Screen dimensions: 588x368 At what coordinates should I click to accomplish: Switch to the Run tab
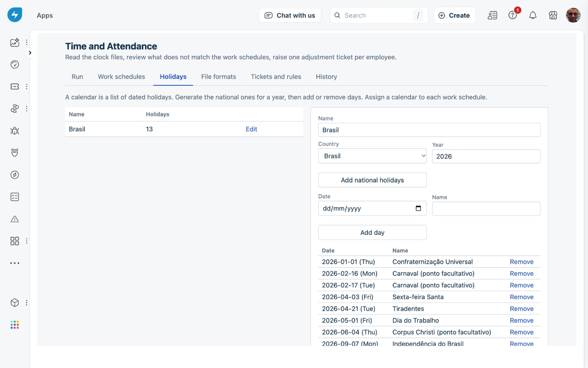pos(77,77)
